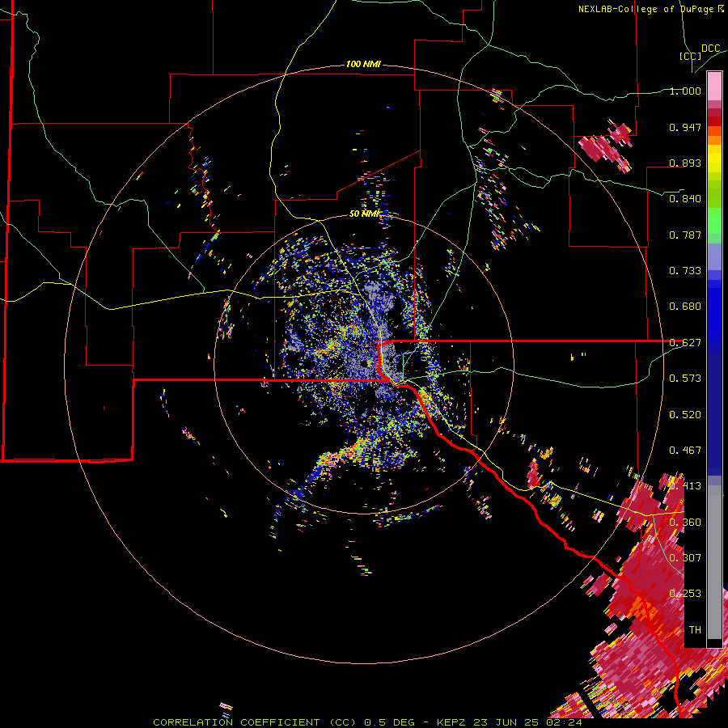Click the 0.520 scale value
Image resolution: width=728 pixels, height=728 pixels.
685,415
